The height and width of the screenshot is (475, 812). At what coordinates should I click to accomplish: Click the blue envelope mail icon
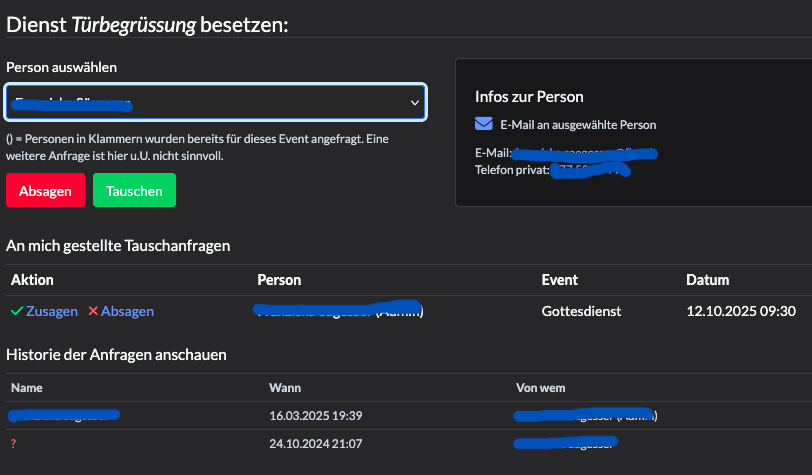(484, 124)
